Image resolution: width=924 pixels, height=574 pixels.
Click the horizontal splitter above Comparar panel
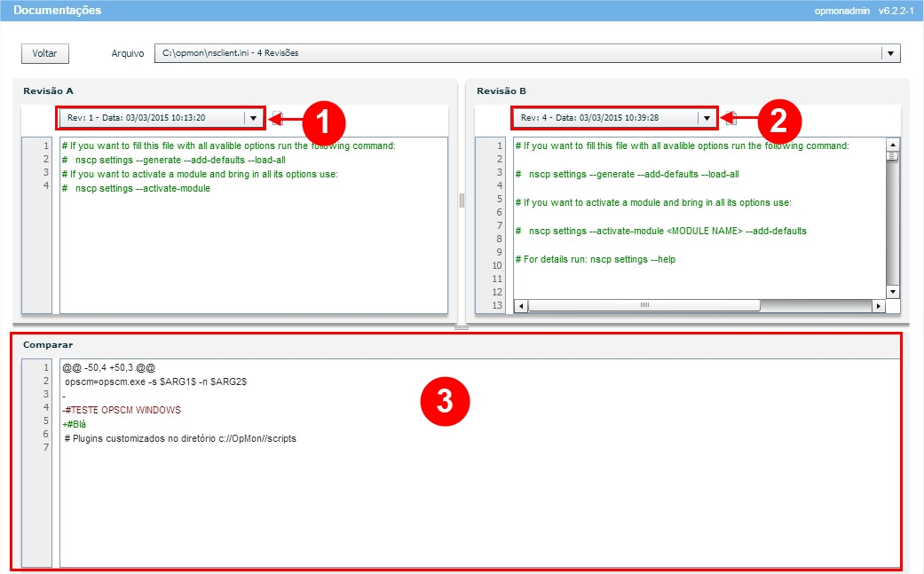point(462,327)
